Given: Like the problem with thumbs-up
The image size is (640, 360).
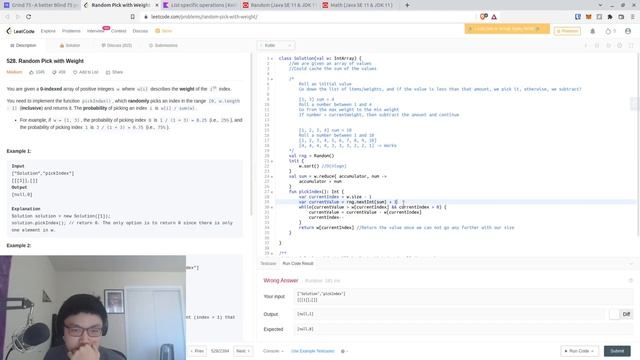Looking at the screenshot, I should click(31, 72).
